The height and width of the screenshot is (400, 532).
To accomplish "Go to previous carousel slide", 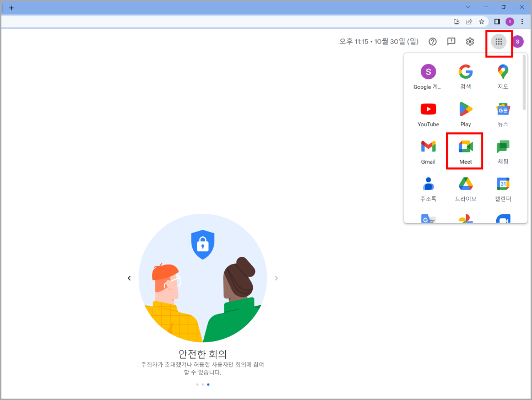I will [129, 278].
